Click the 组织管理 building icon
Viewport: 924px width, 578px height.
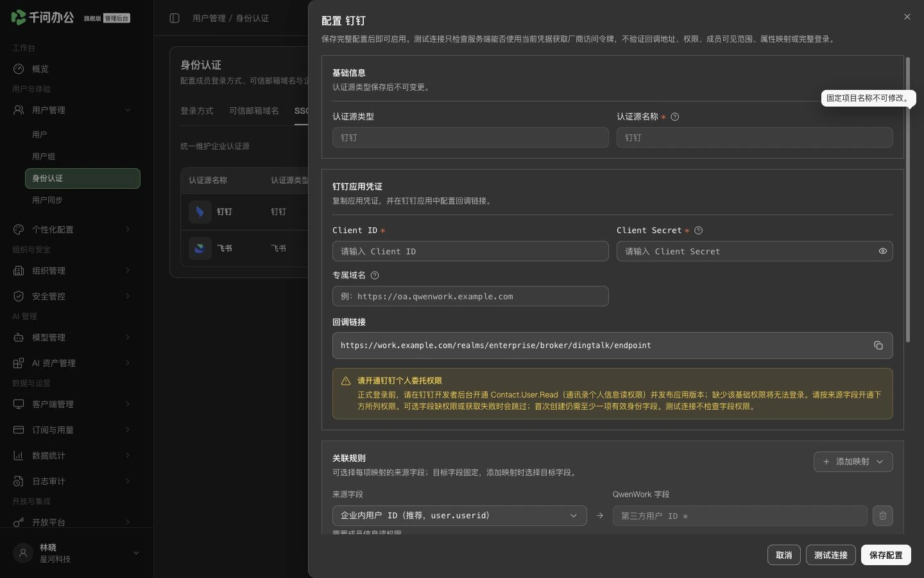pos(19,270)
